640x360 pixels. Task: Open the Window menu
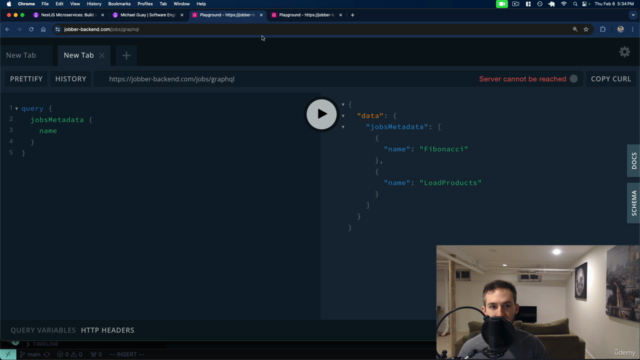[x=182, y=4]
